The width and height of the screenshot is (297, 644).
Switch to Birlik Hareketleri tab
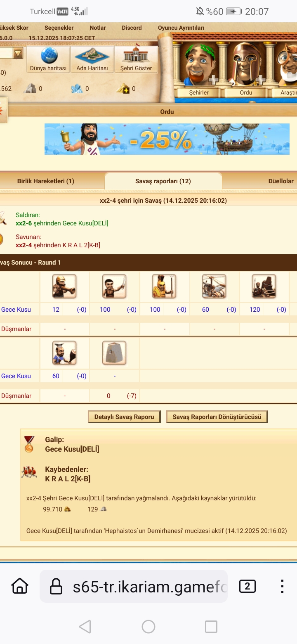coord(46,181)
